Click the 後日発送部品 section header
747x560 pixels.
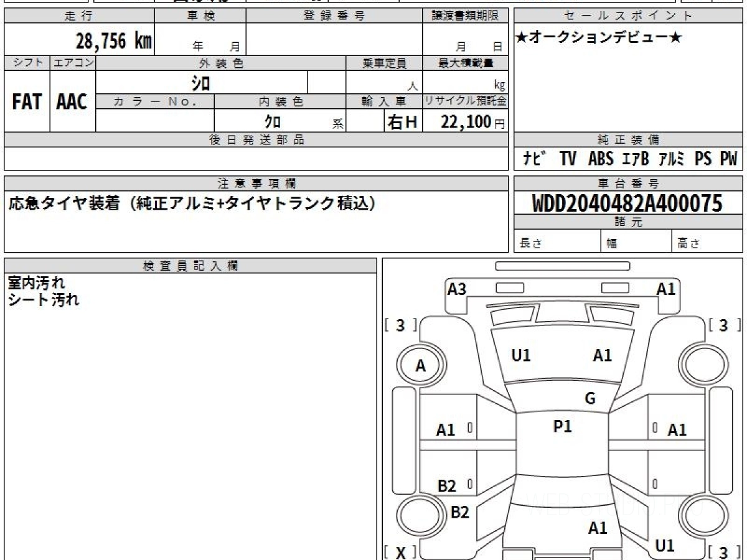256,140
